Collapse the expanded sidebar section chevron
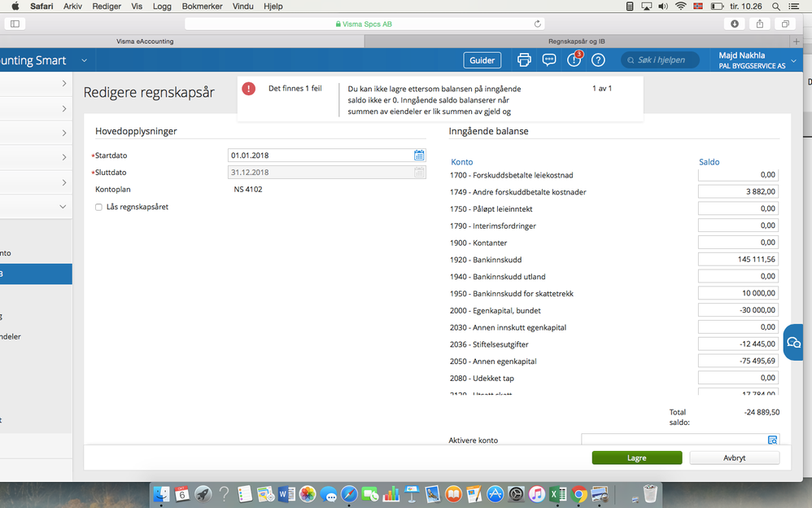Screen dimensions: 812x508 click(x=63, y=207)
